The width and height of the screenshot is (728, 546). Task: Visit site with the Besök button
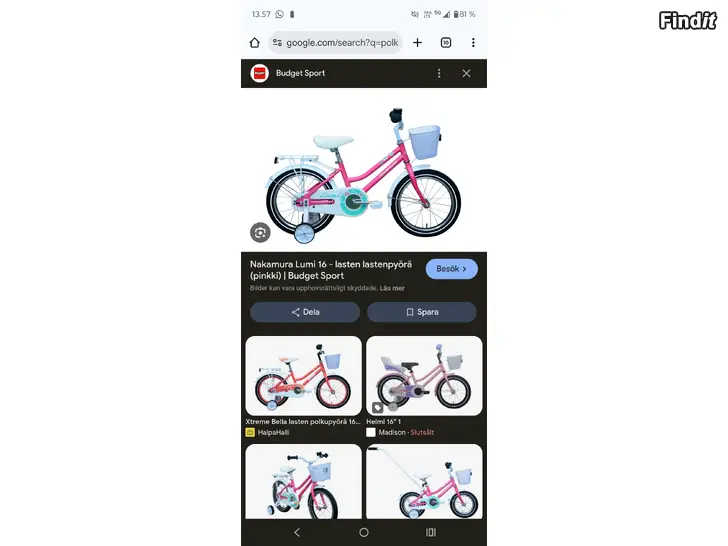pos(451,269)
